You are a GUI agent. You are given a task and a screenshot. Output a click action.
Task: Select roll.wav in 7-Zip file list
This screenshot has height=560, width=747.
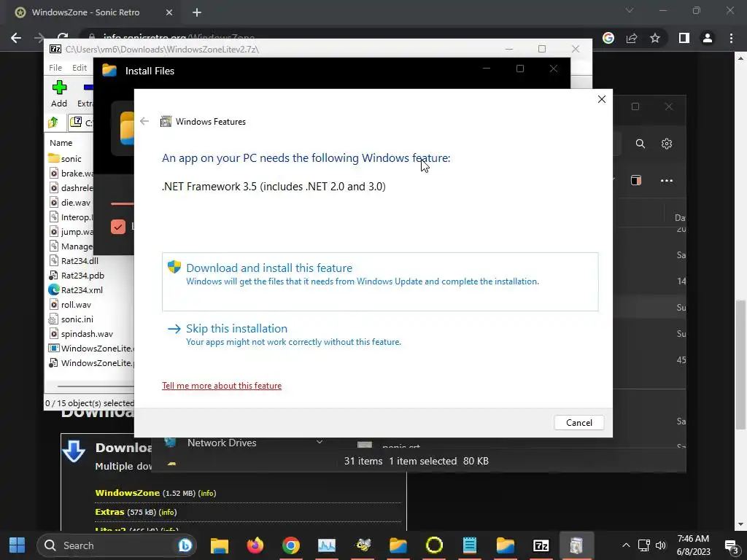tap(76, 305)
